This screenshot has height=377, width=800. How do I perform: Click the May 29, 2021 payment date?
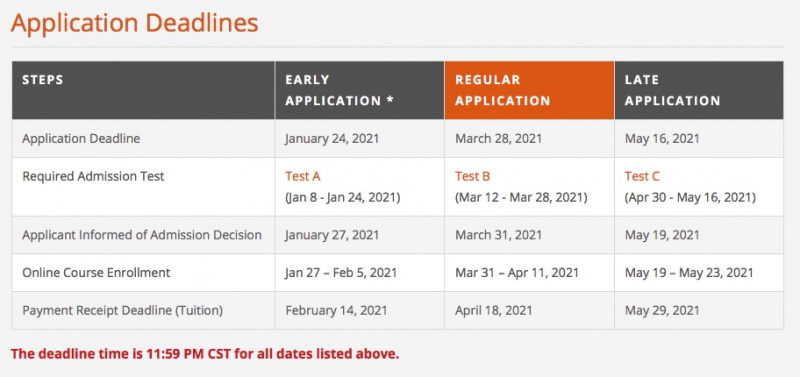pyautogui.click(x=662, y=311)
